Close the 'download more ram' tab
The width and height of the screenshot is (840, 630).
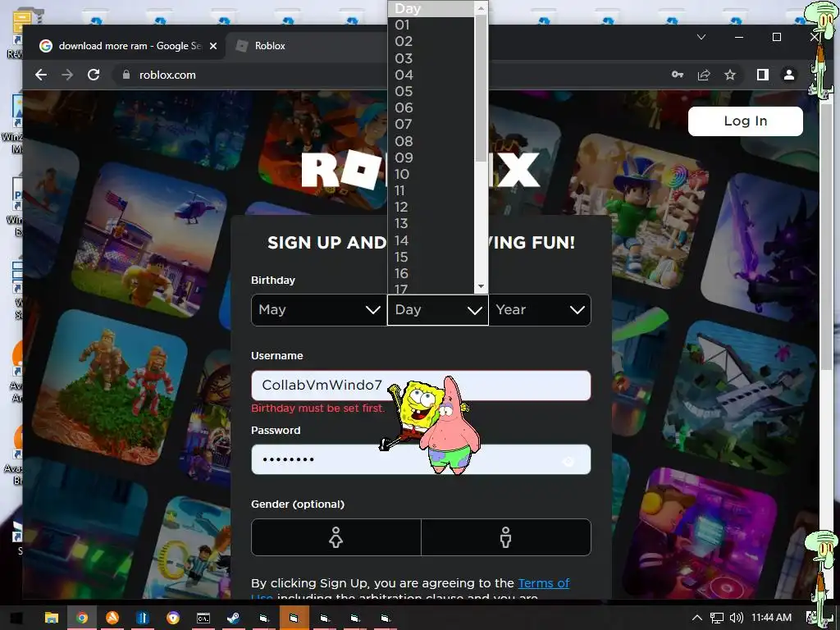click(213, 46)
